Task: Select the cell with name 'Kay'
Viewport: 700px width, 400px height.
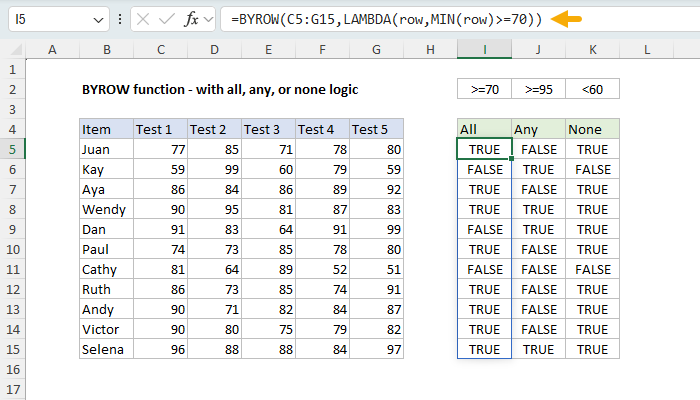Action: 107,169
